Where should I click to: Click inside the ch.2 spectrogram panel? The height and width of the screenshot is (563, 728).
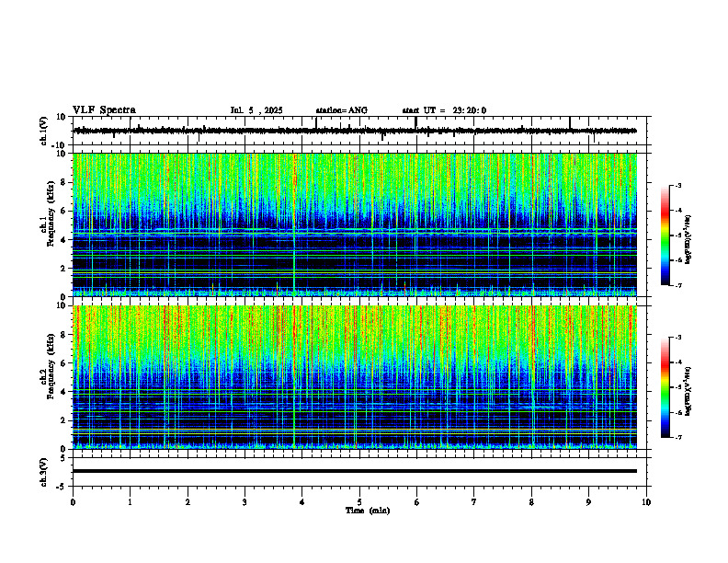tap(355, 377)
